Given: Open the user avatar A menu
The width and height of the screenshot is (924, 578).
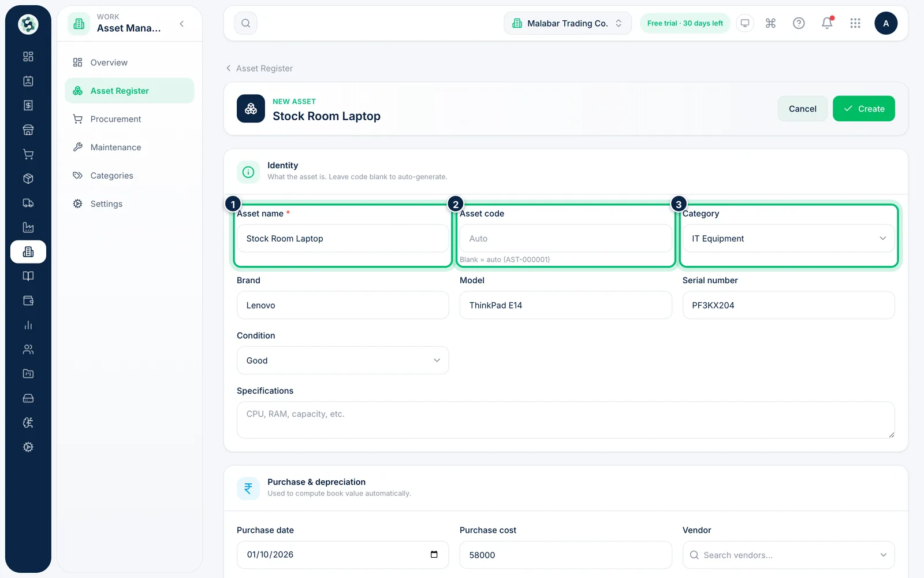Looking at the screenshot, I should tap(886, 23).
